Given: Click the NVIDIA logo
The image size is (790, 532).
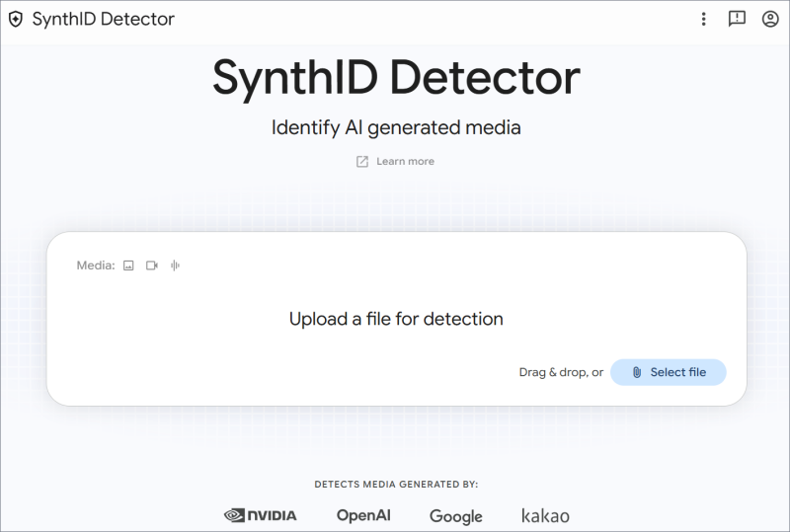Looking at the screenshot, I should point(261,515).
